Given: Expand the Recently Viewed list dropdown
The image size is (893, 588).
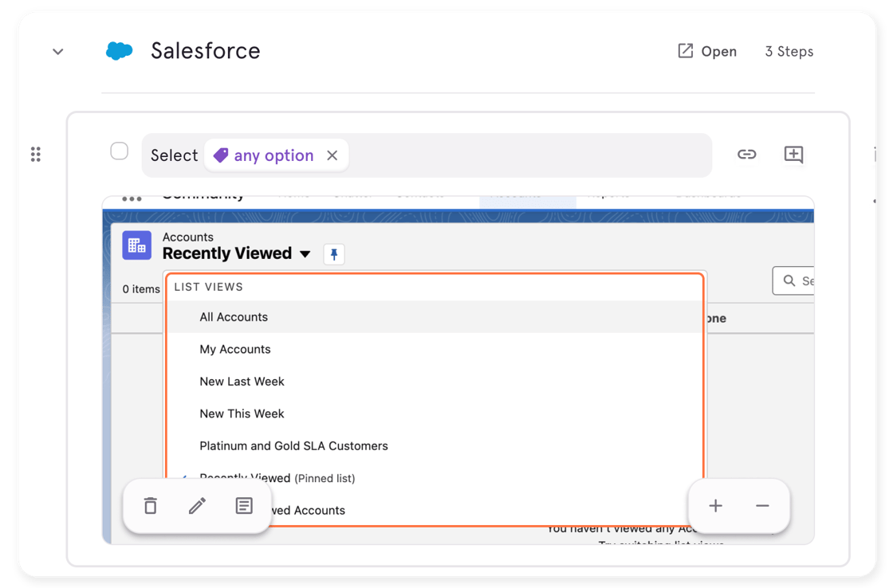Looking at the screenshot, I should click(x=305, y=254).
